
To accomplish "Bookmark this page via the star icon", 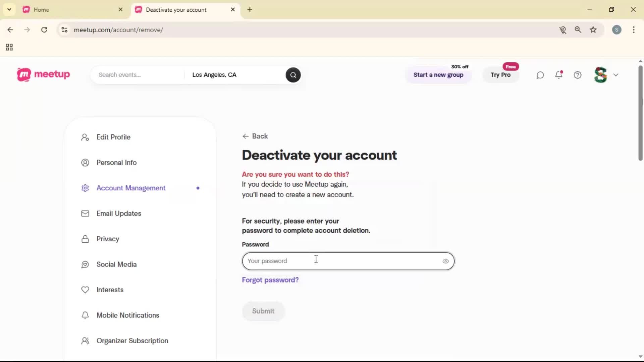I will 593,30.
